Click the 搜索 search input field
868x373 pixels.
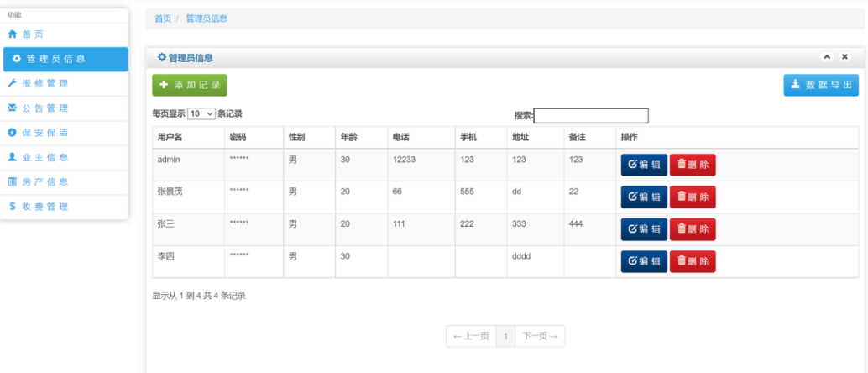pos(591,115)
